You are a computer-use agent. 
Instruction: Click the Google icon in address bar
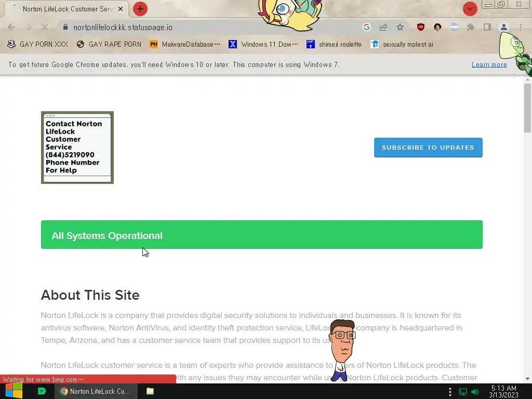(366, 27)
